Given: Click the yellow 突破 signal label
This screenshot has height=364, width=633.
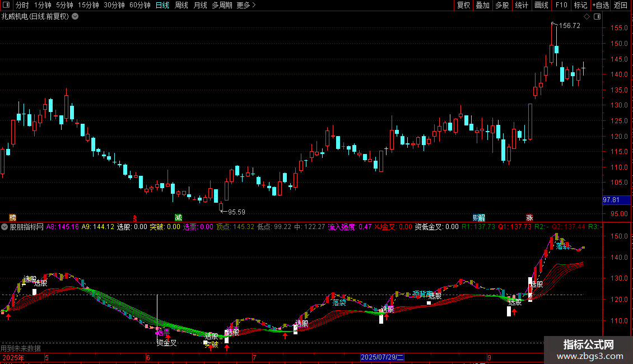Looking at the screenshot, I should point(212,344).
